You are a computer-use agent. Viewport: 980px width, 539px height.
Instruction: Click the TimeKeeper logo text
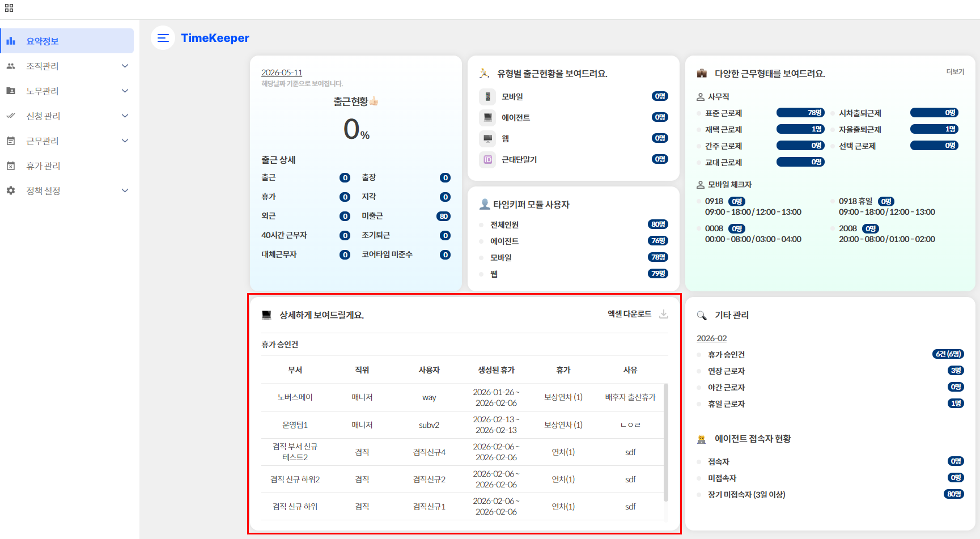tap(215, 38)
